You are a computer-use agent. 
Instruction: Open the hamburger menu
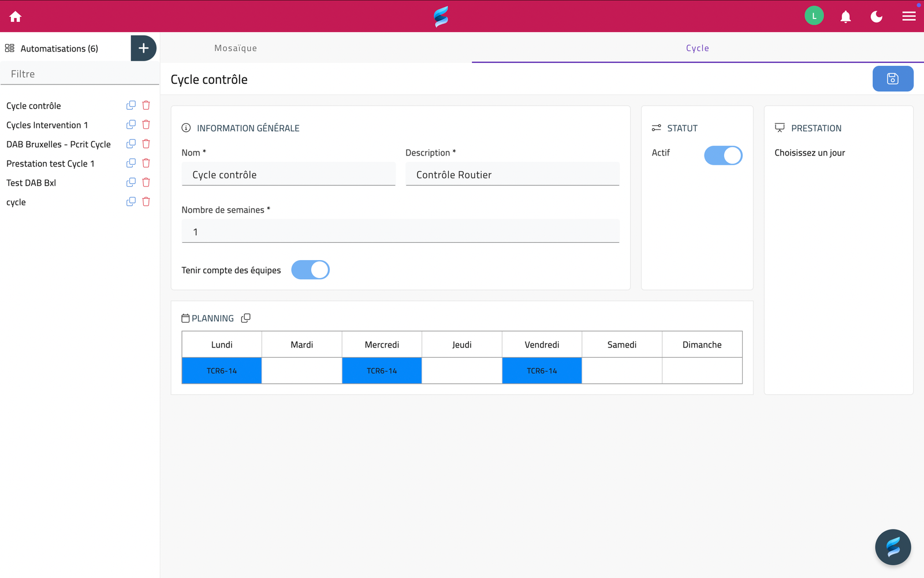[909, 16]
